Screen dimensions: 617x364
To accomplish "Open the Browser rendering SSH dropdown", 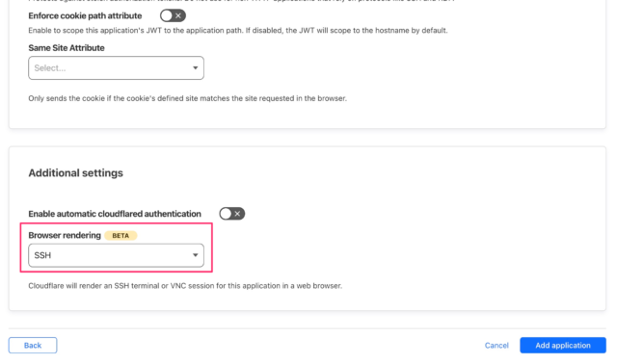I will coord(116,255).
